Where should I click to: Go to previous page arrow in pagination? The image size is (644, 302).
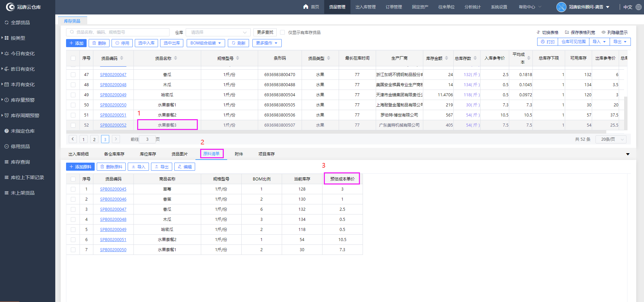click(72, 139)
